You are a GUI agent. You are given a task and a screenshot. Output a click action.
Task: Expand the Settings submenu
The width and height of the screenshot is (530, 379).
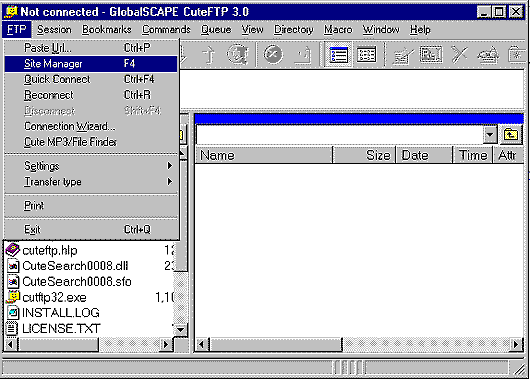point(91,166)
